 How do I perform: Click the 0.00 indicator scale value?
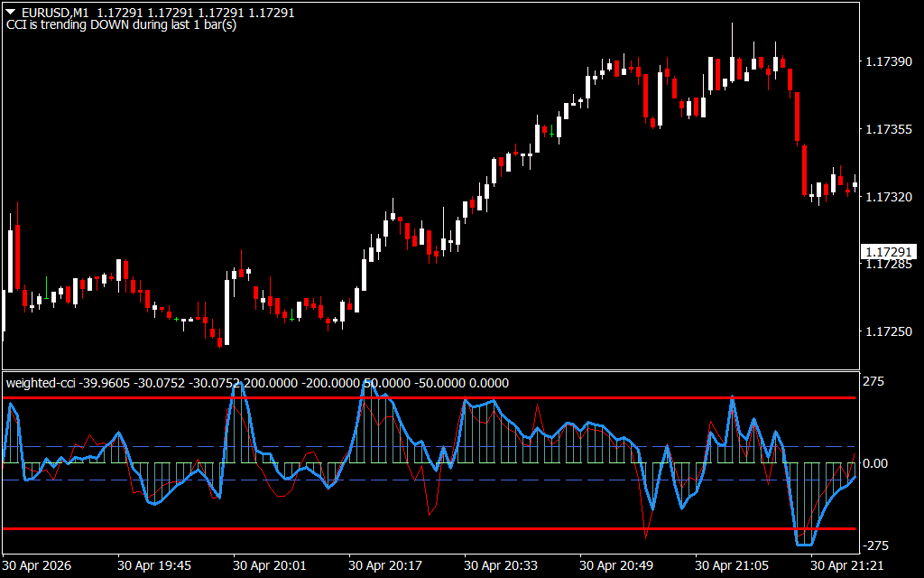point(875,463)
